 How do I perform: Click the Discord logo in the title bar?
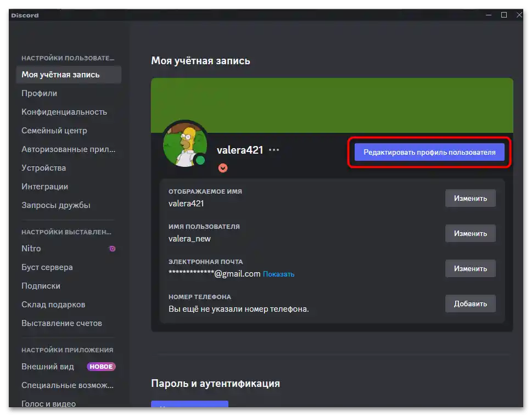[25, 15]
